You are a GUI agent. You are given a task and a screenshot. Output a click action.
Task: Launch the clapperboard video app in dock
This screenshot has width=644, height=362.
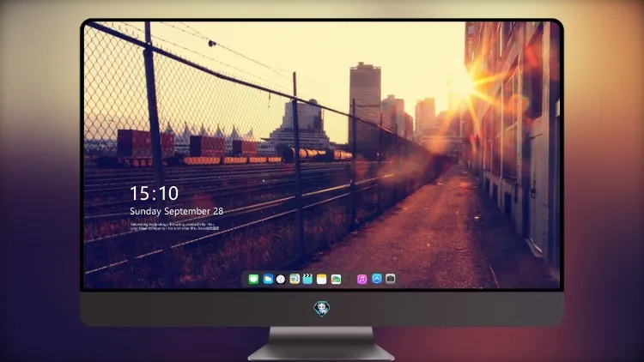[307, 279]
